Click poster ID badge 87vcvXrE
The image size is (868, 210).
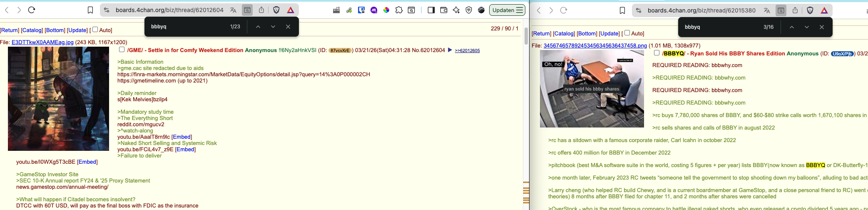point(340,50)
